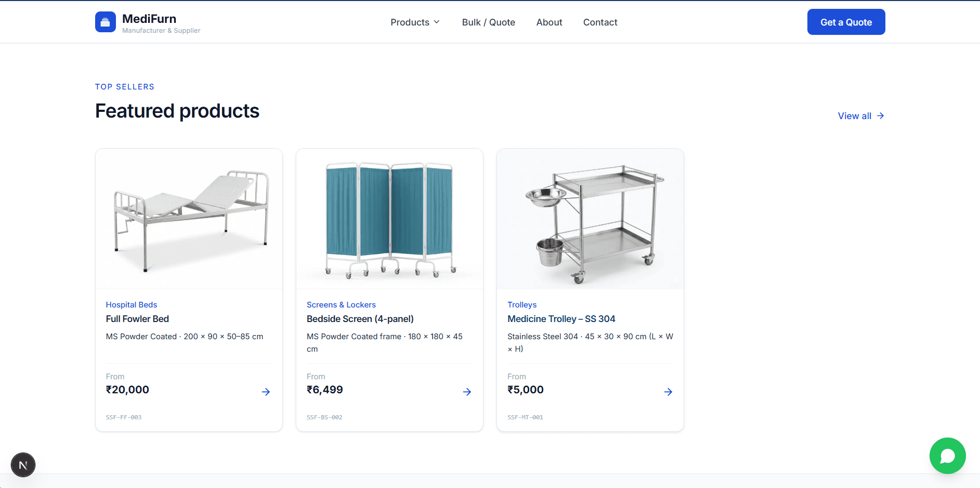Click the Medicine Trolley product image
The height and width of the screenshot is (488, 980).
[x=590, y=219]
